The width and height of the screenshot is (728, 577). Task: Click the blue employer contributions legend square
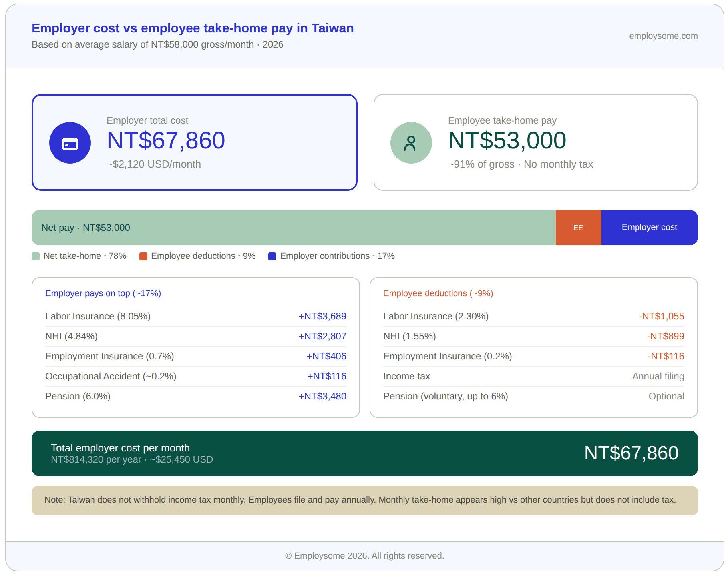[x=272, y=256]
